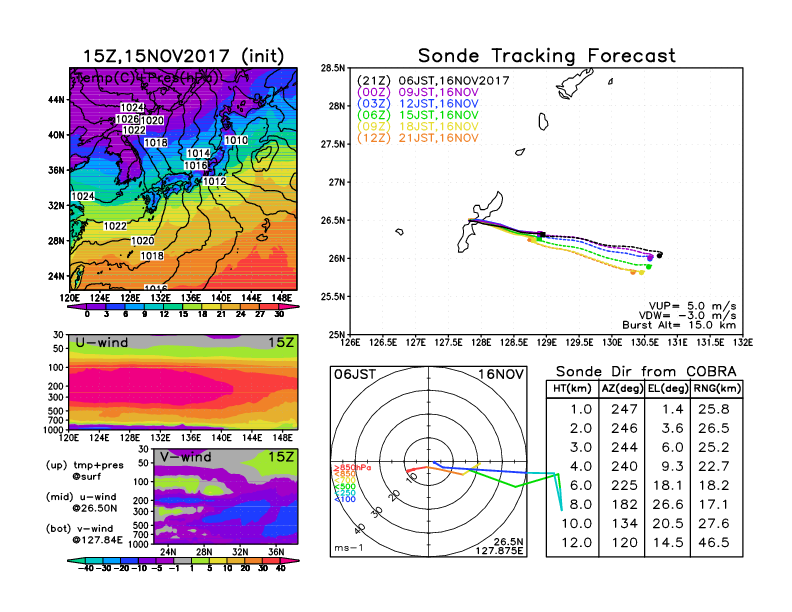Click the green '<500' hodograph legend entry
Screen dimensions: 792x612
pos(344,487)
